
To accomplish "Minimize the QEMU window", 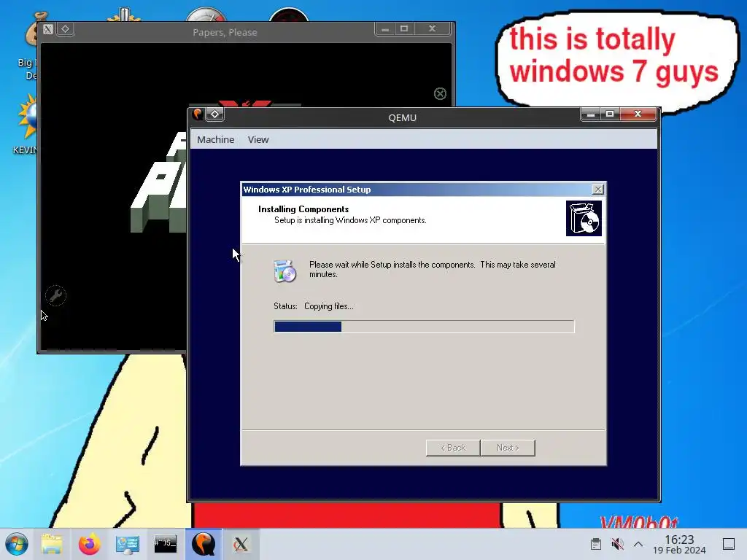I will click(x=591, y=114).
